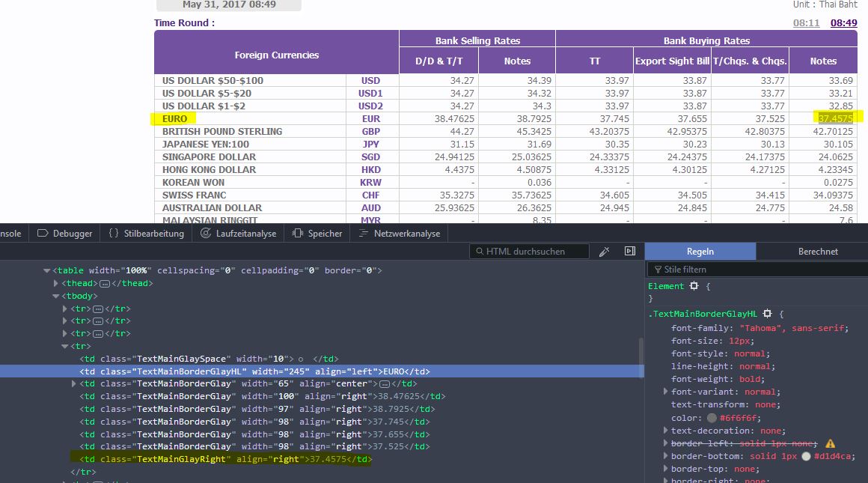
Task: Click the eyedropper color picker icon
Action: click(605, 252)
